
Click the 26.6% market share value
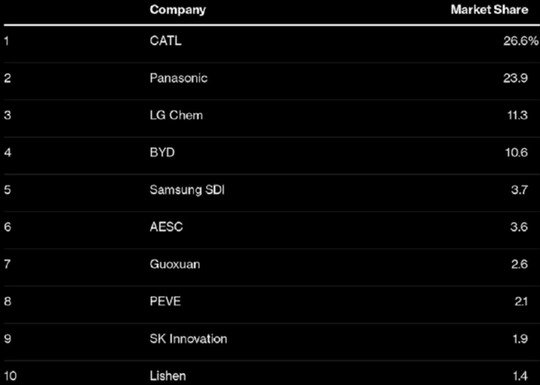(520, 41)
